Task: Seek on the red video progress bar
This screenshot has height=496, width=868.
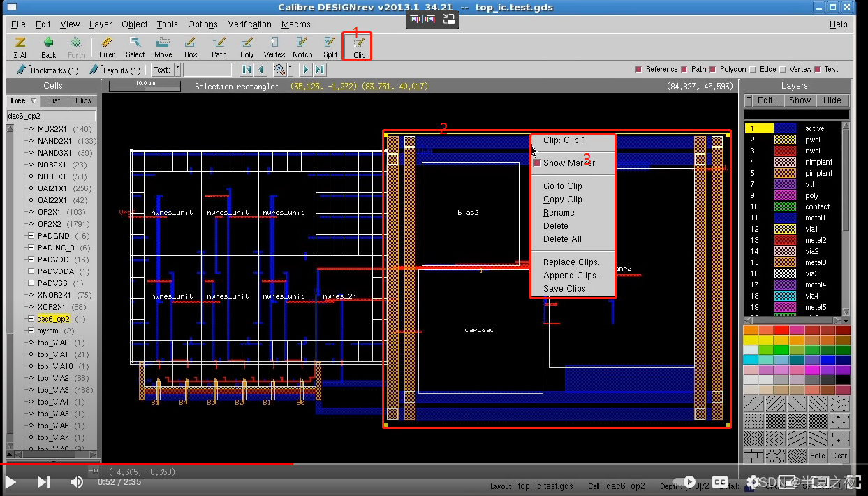Action: pos(147,464)
